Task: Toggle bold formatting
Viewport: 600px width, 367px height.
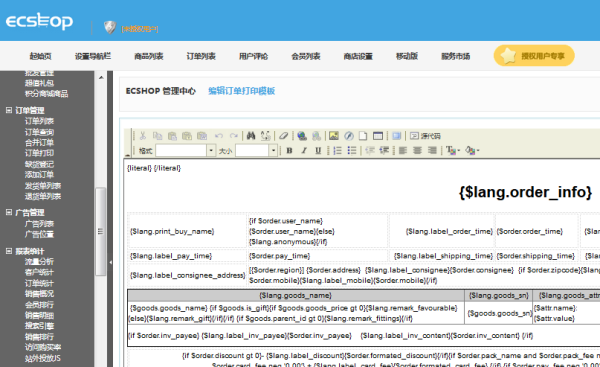Action: click(289, 150)
